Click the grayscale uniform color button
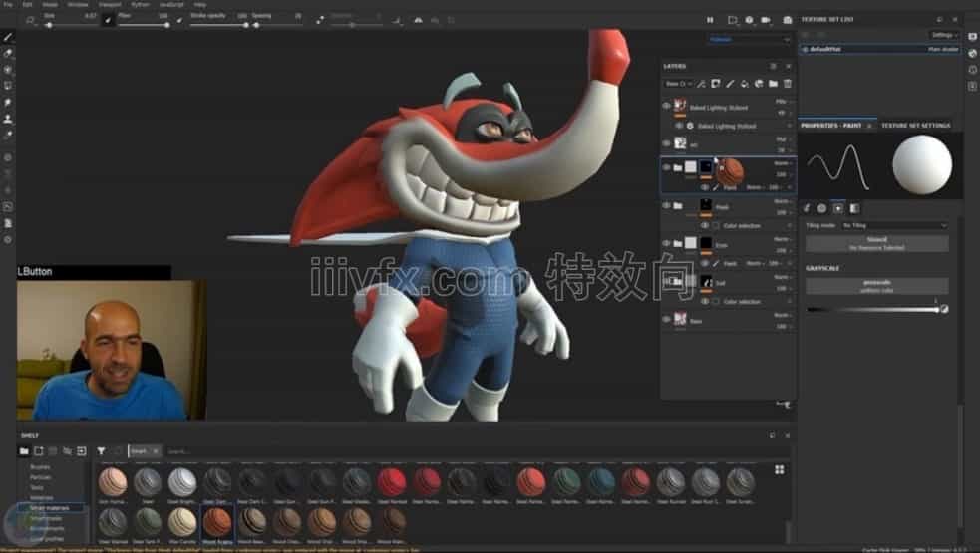Viewport: 980px width, 553px height. (x=877, y=286)
